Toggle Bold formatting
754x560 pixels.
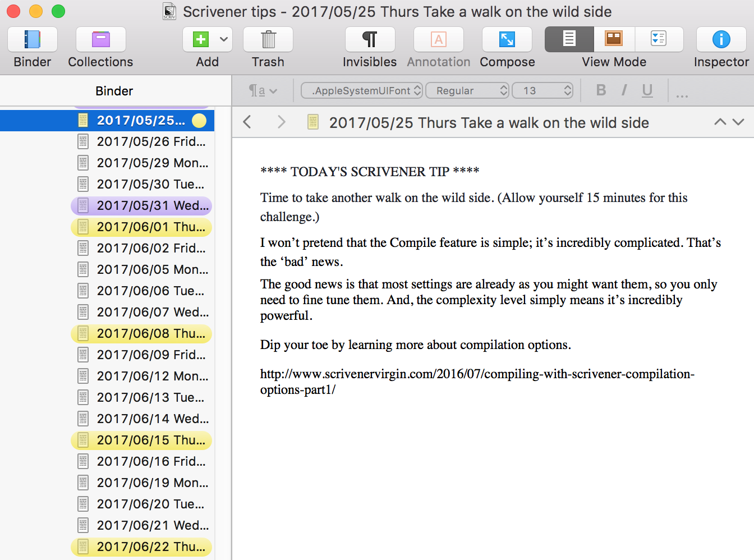click(x=601, y=90)
